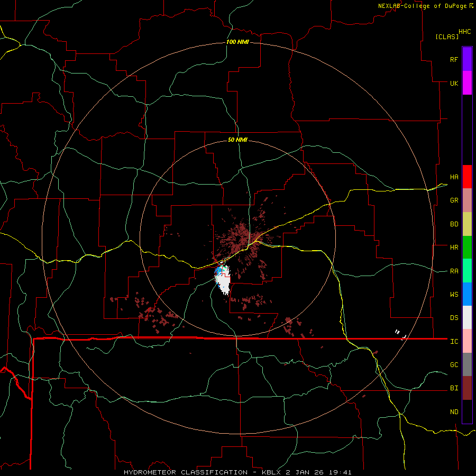This screenshot has width=476, height=476.
Task: Click the salmon GR legend swatch
Action: (467, 200)
